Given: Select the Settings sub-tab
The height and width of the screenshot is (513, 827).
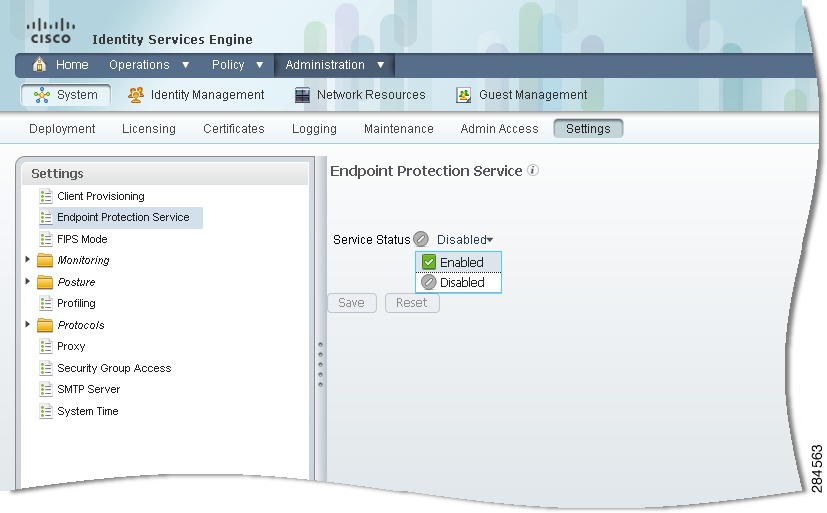Looking at the screenshot, I should click(588, 129).
